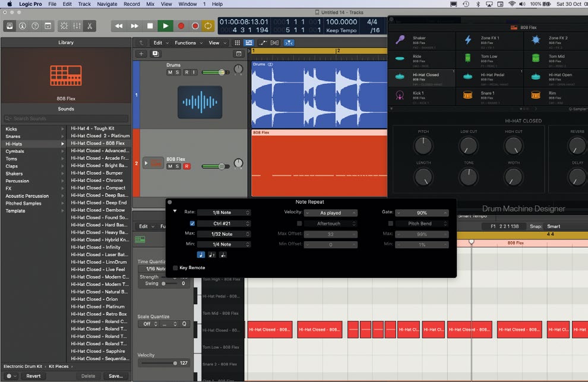The image size is (588, 382).
Task: Click the Q quantize button
Action: coord(184,324)
